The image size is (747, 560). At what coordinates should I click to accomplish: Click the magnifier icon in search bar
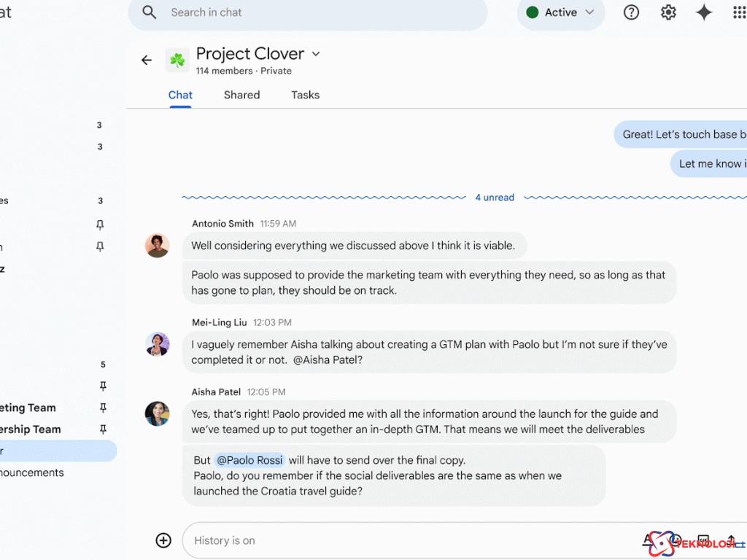pyautogui.click(x=150, y=12)
